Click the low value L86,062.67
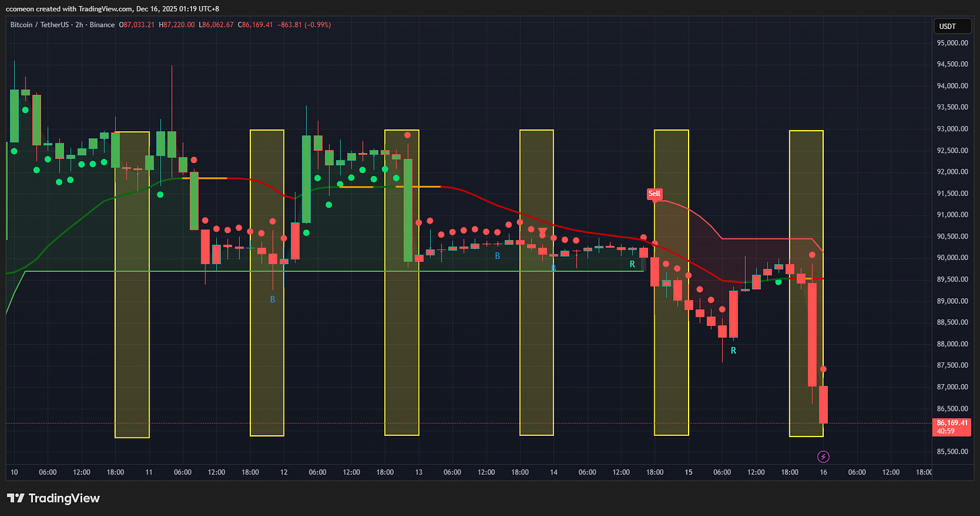Screen dimensions: 980x516 click(x=216, y=25)
